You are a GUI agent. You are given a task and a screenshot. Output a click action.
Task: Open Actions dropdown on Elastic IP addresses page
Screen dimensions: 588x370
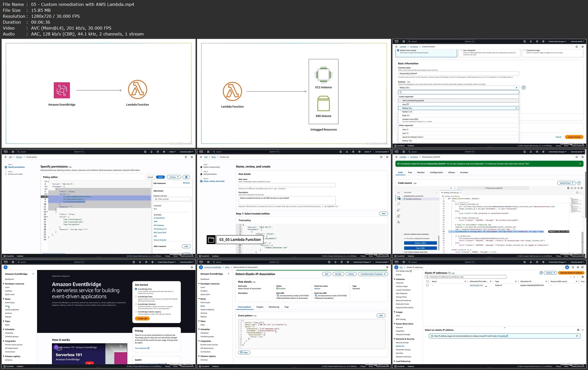click(550, 273)
